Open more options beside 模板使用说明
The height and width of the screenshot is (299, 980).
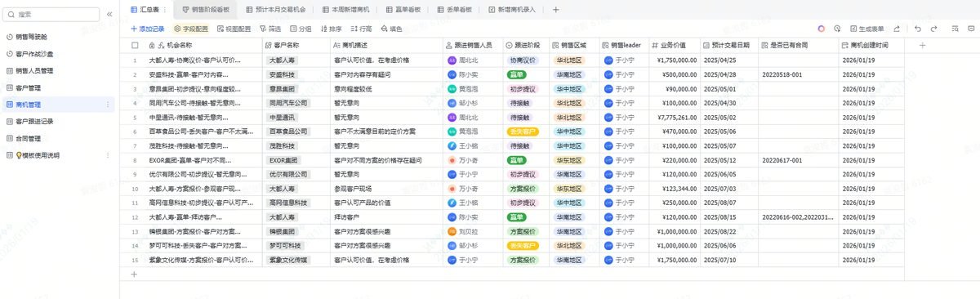tap(108, 154)
